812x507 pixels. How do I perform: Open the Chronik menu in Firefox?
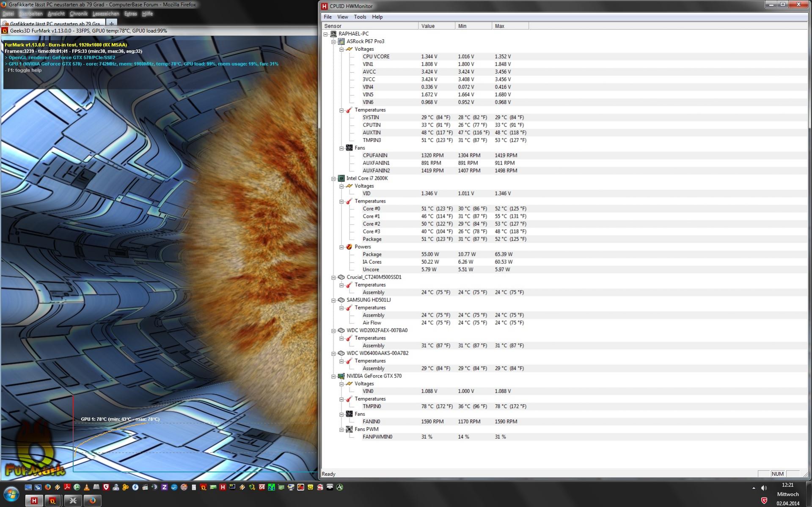[x=78, y=14]
